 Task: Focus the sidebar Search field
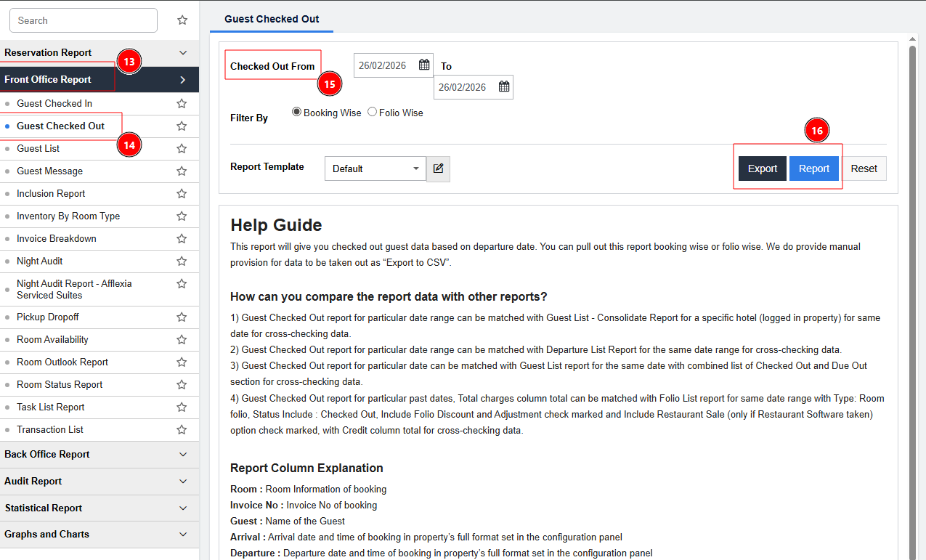pos(84,20)
